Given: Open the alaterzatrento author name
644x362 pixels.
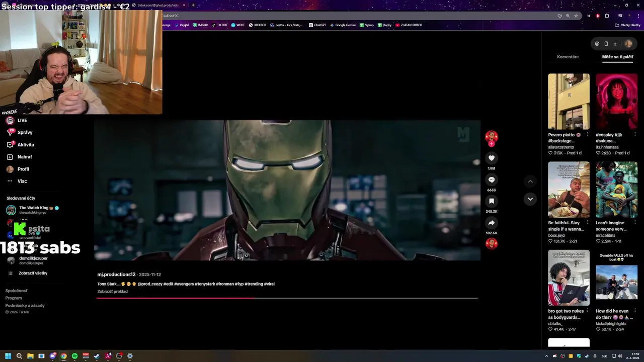Looking at the screenshot, I should pyautogui.click(x=561, y=147).
